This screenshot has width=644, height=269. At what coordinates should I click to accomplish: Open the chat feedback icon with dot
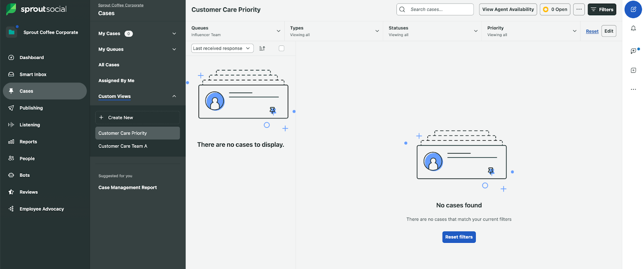[634, 51]
